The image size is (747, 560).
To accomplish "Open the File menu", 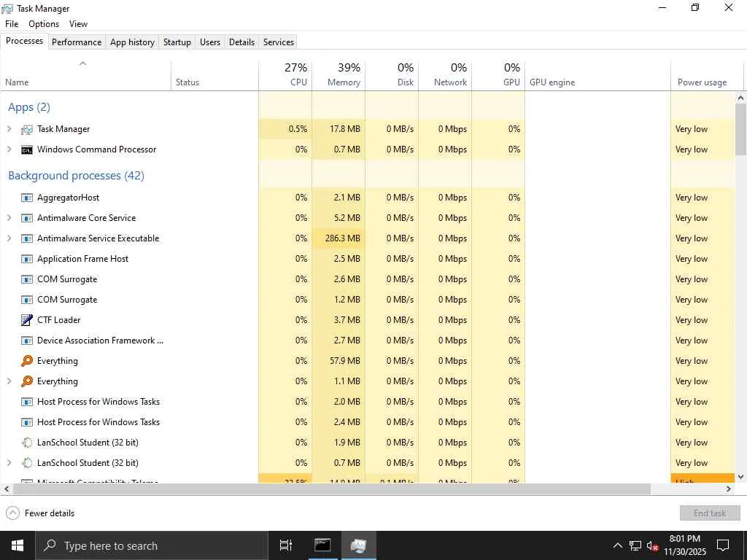I will tap(12, 24).
